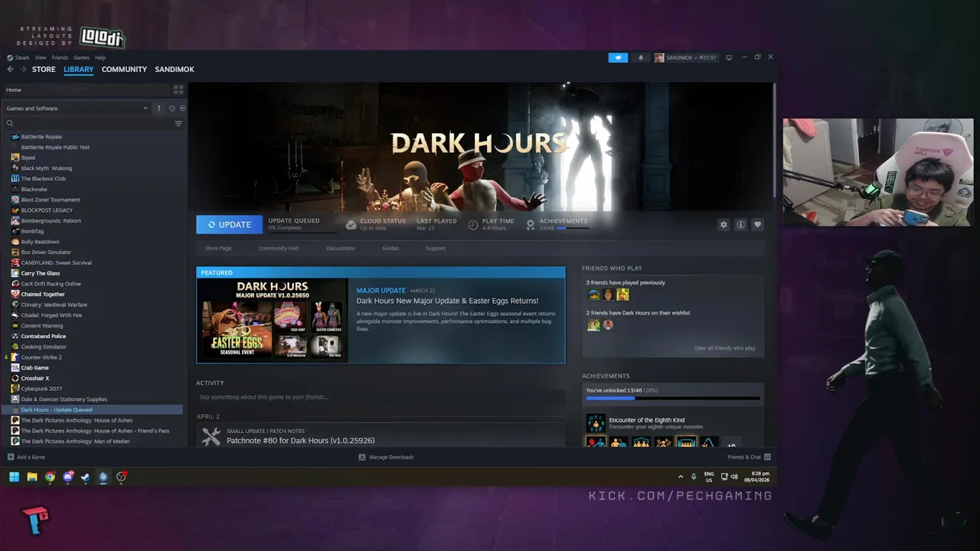This screenshot has width=980, height=551.
Task: Click the activity comment input box
Action: [x=381, y=397]
